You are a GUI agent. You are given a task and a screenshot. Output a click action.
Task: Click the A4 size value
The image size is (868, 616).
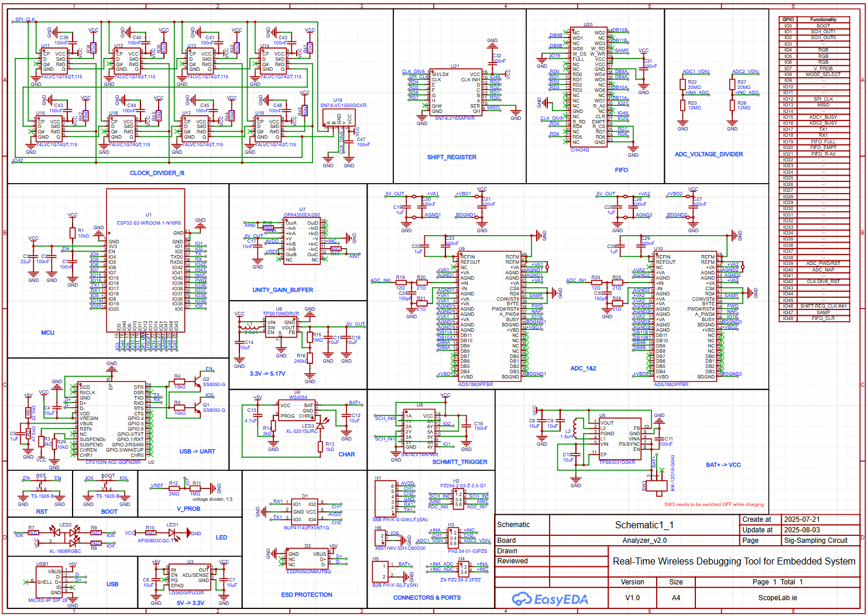(x=676, y=598)
